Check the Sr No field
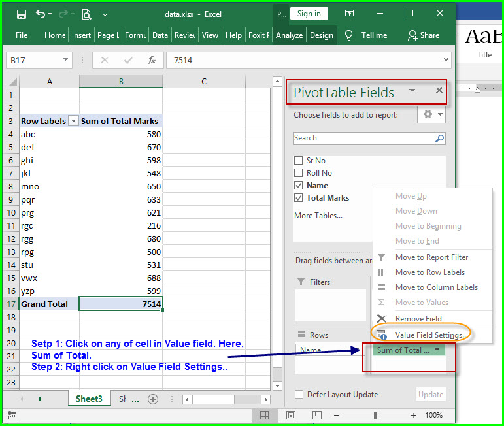This screenshot has height=426, width=504. pyautogui.click(x=298, y=160)
